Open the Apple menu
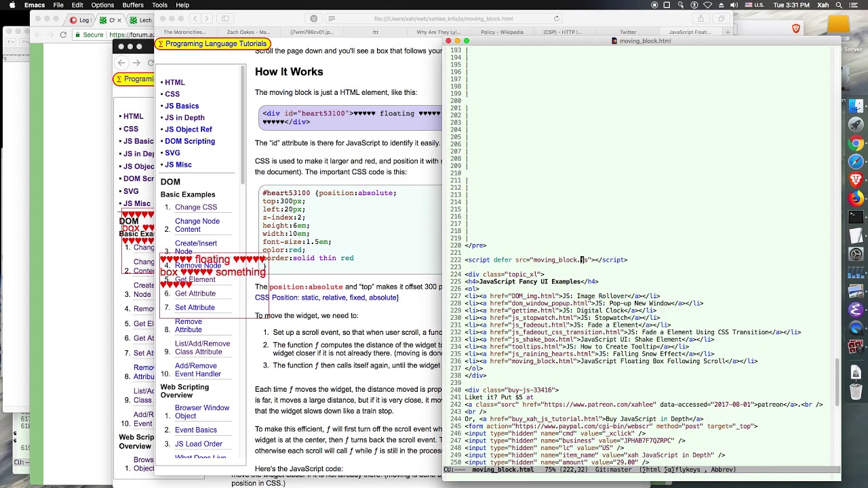Image resolution: width=868 pixels, height=488 pixels. (x=11, y=5)
